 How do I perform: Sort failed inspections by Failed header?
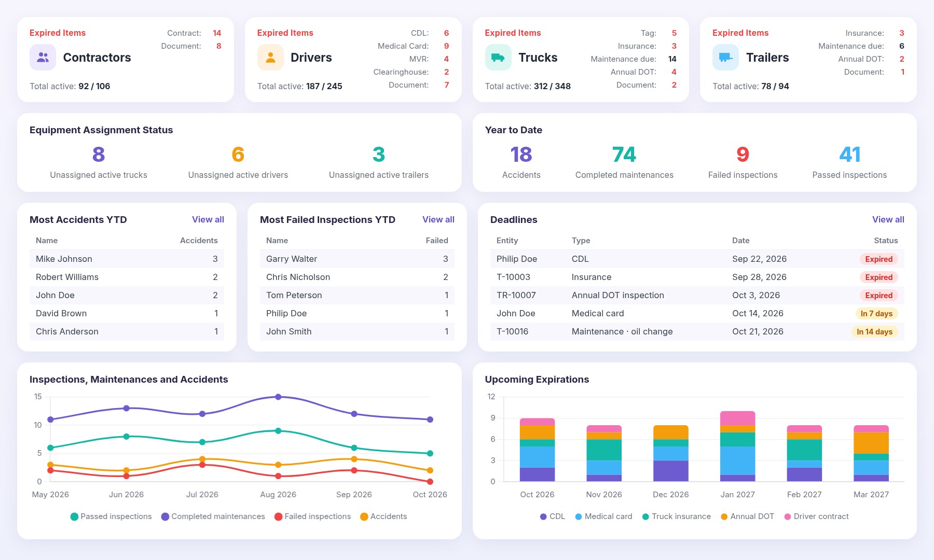click(437, 241)
